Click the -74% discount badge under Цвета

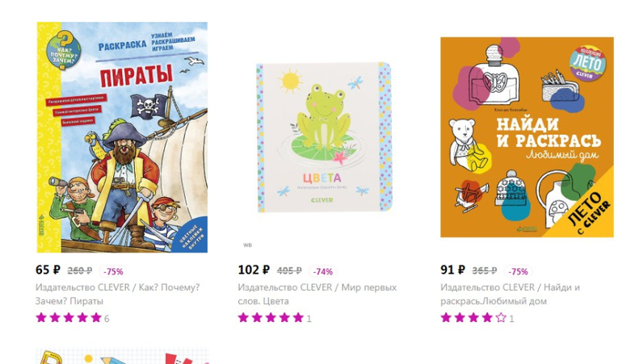click(x=322, y=272)
